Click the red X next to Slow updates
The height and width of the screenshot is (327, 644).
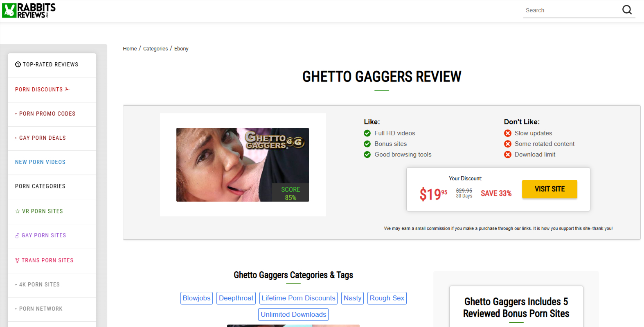(x=508, y=133)
